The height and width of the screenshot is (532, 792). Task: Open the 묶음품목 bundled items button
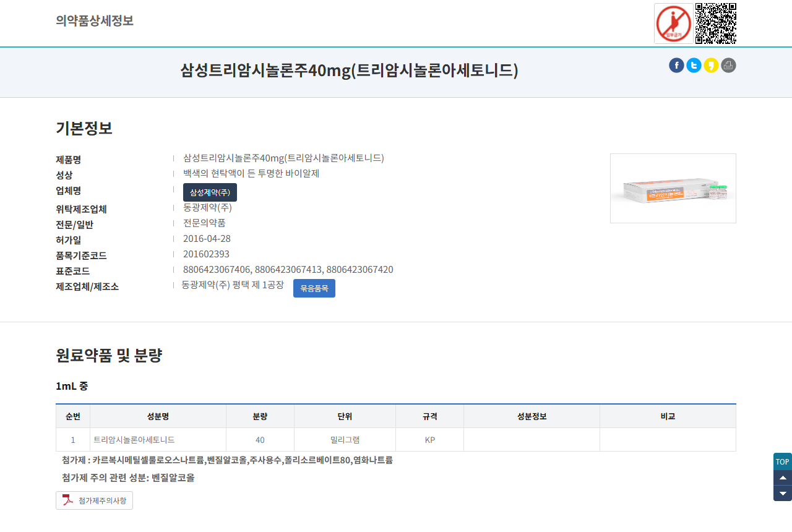coord(314,288)
